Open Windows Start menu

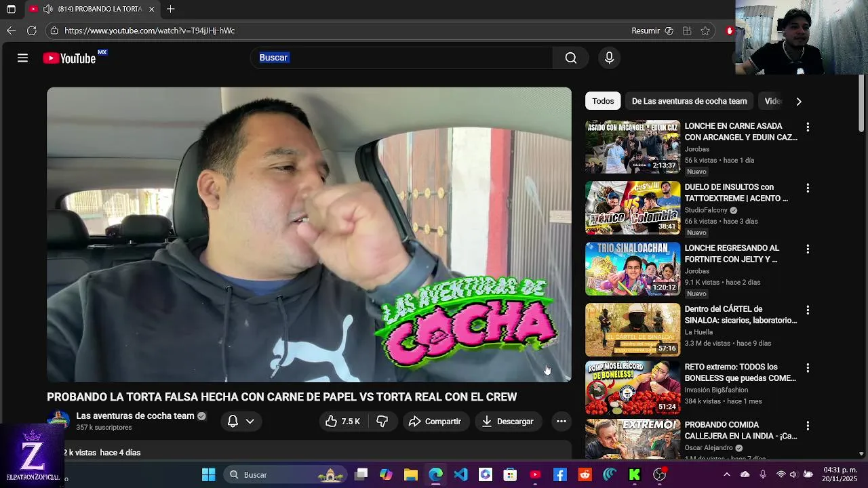[x=208, y=474]
